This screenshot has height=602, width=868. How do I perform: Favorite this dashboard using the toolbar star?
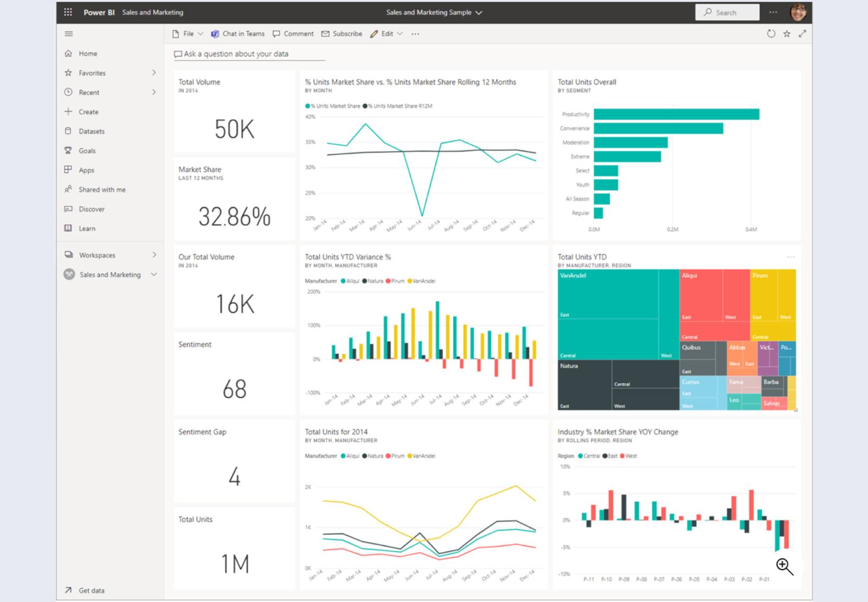pyautogui.click(x=787, y=34)
